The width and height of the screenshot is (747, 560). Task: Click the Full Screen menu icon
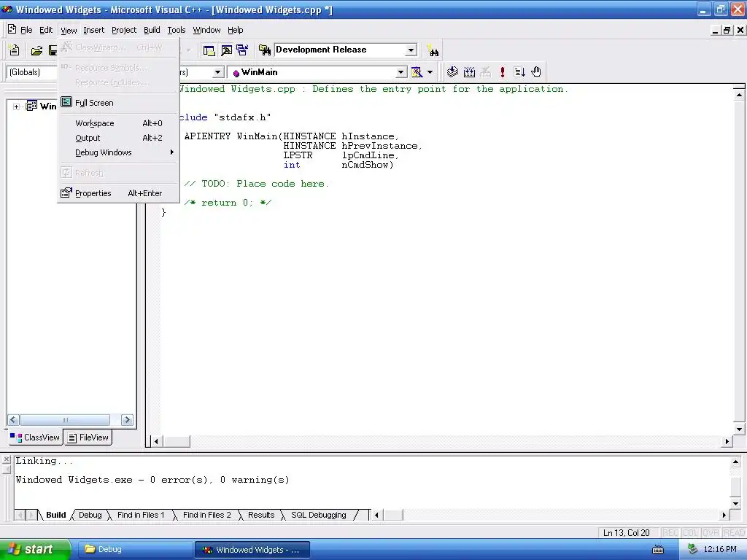click(x=66, y=102)
